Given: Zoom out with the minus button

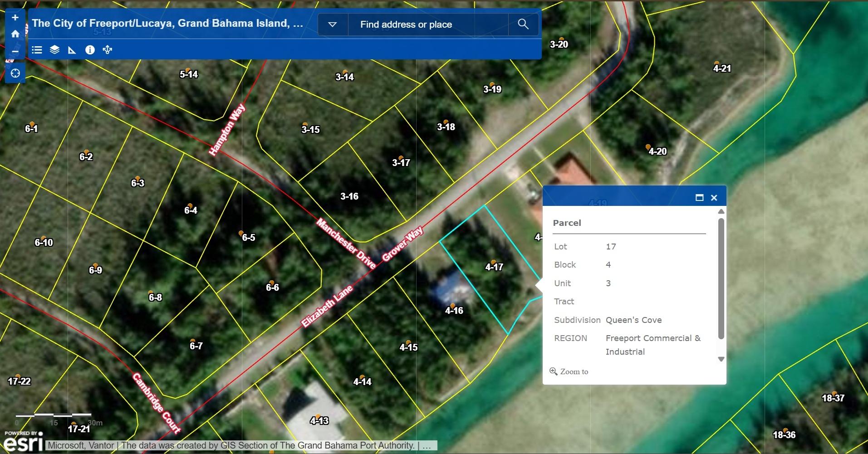Looking at the screenshot, I should [15, 51].
